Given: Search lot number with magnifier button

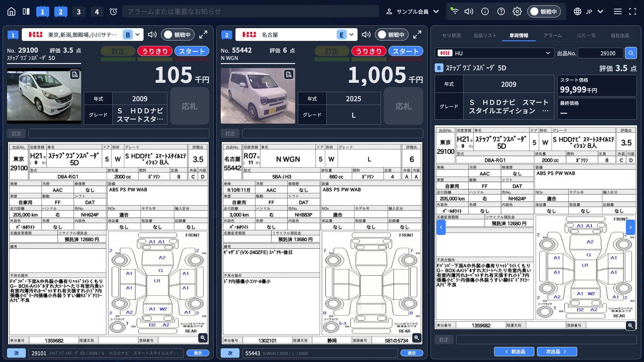Looking at the screenshot, I should 631,53.
